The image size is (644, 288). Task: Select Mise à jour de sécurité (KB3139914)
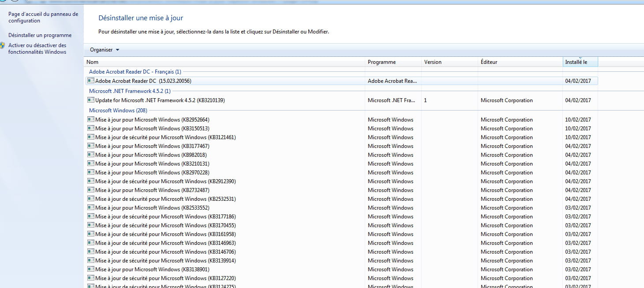point(341,261)
